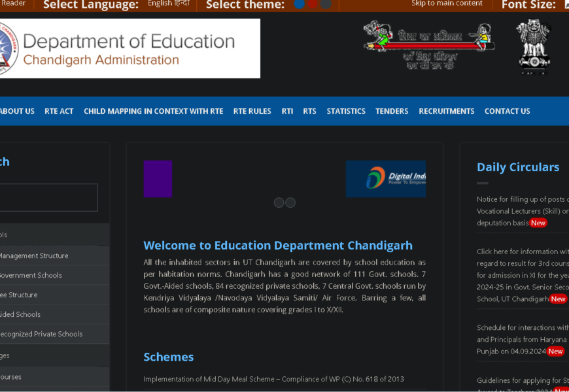
Task: Open the RTI menu item
Action: coord(287,111)
